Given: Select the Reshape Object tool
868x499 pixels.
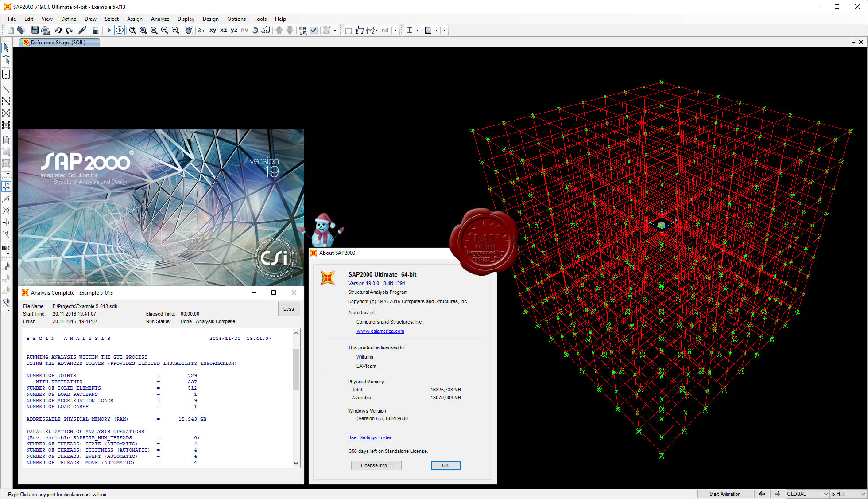Looking at the screenshot, I should click(6, 59).
